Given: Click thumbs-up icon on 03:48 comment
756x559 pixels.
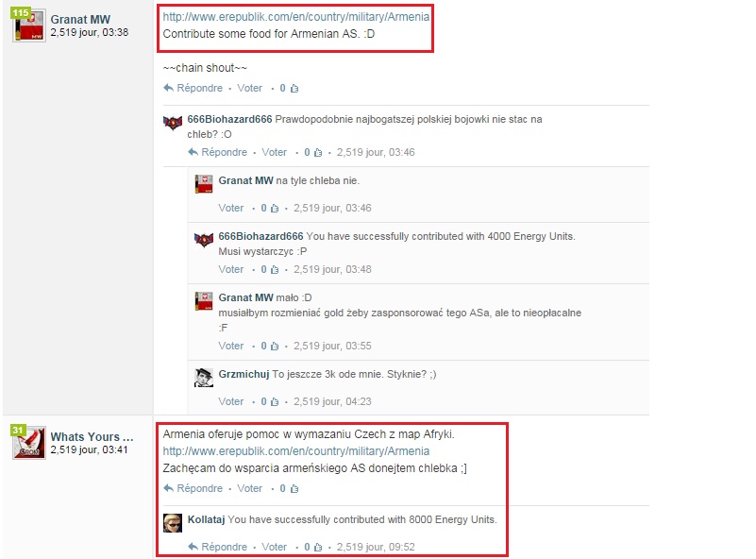Looking at the screenshot, I should [275, 270].
